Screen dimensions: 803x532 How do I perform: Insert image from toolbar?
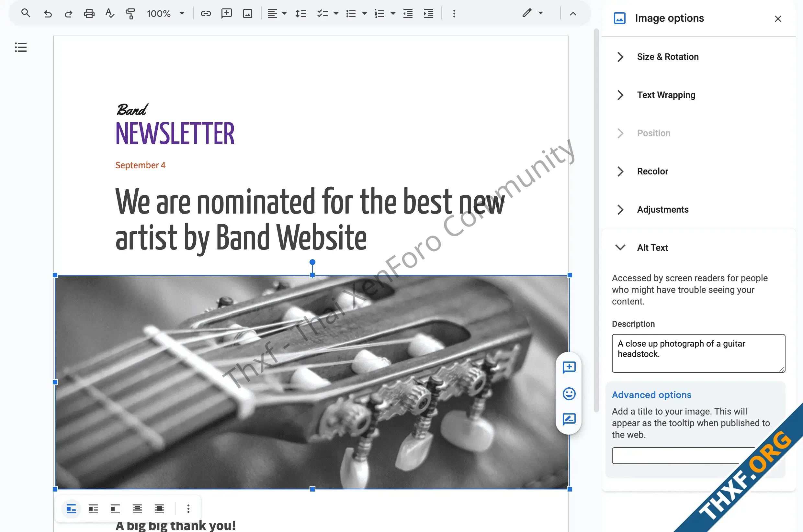248,14
